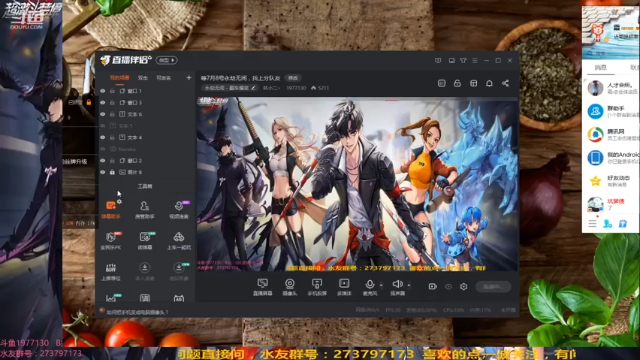The image size is (640, 360).
Task: Open 我的Android手机 device in QQ window
Action: (611, 158)
